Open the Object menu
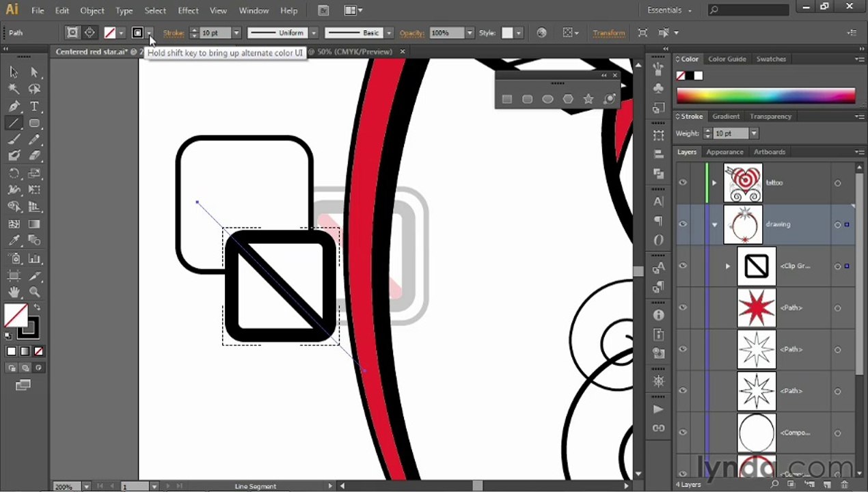This screenshot has height=492, width=868. tap(92, 10)
